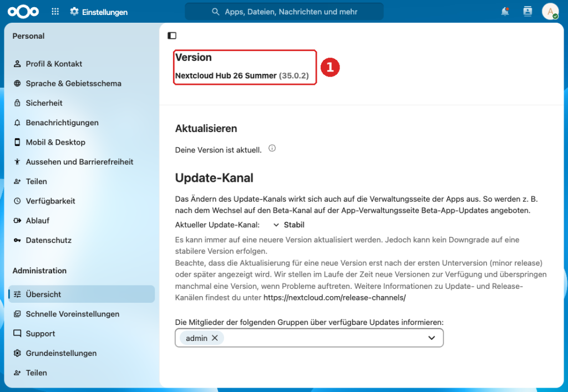The height and width of the screenshot is (392, 568).
Task: Click the Mobil & Desktop phone icon
Action: coord(17,142)
